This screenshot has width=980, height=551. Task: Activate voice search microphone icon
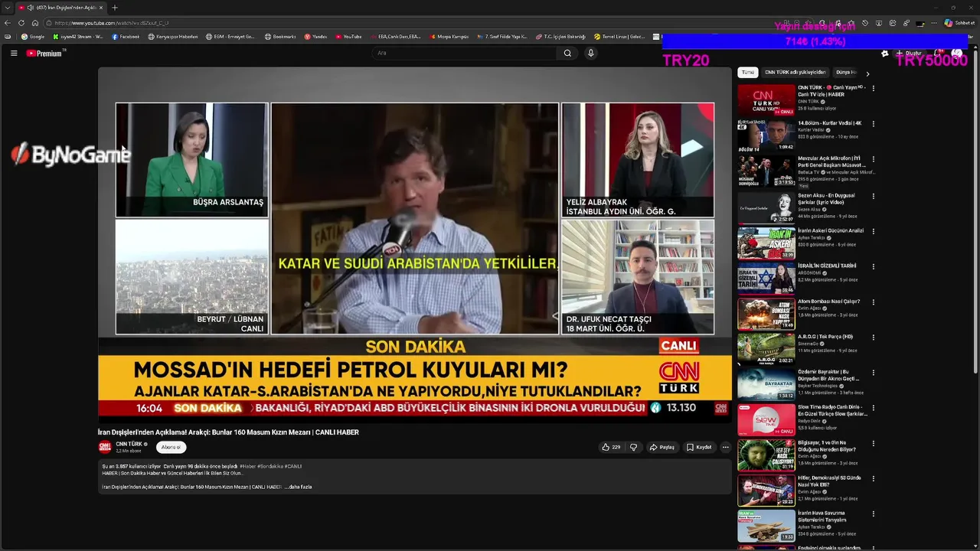[590, 54]
